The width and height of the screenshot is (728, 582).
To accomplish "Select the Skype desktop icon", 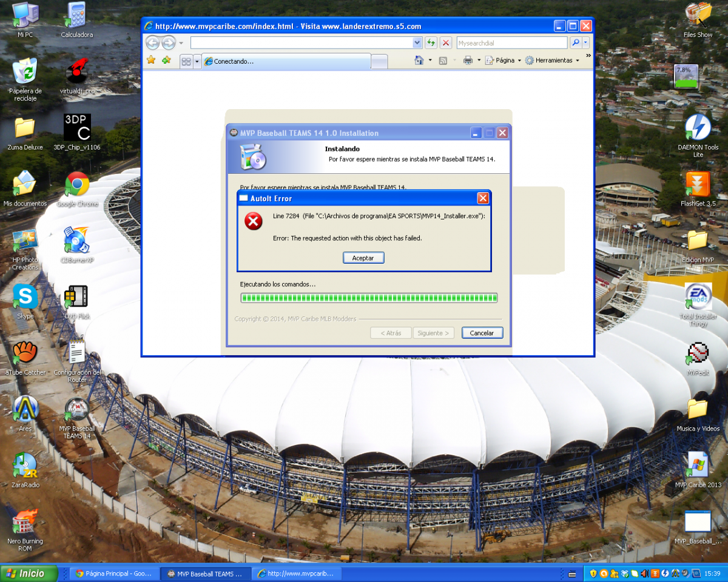I will (x=25, y=297).
